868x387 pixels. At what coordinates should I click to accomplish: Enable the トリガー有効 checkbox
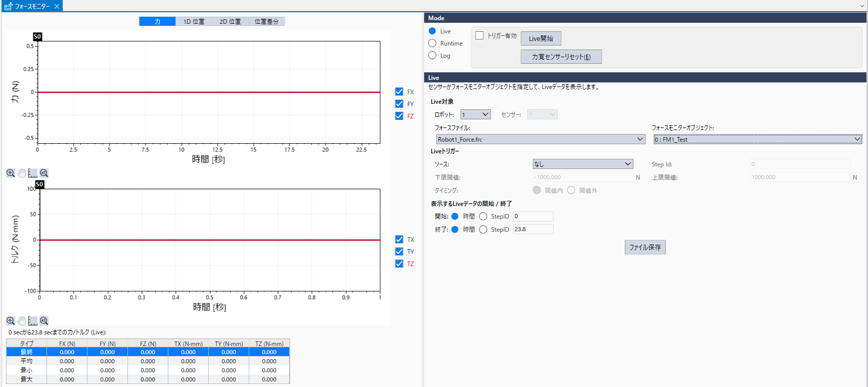(479, 35)
